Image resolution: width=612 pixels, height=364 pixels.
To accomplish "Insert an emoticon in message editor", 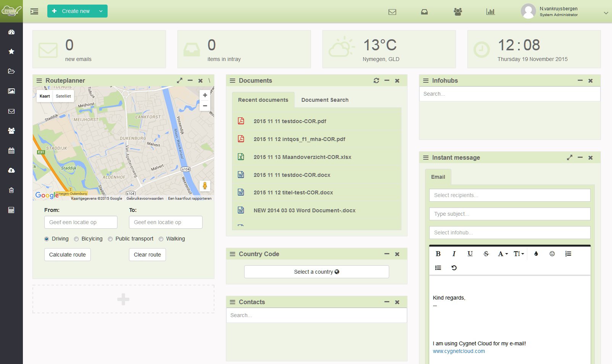I will [x=552, y=254].
